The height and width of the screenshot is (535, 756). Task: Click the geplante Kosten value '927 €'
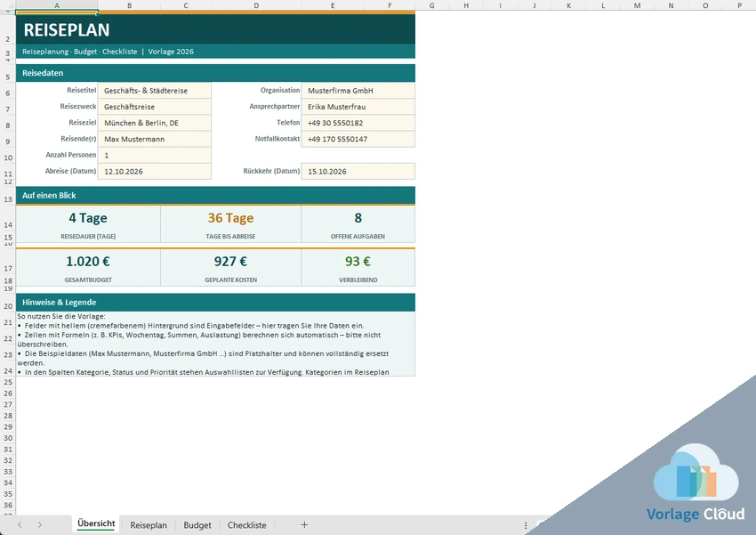tap(230, 262)
